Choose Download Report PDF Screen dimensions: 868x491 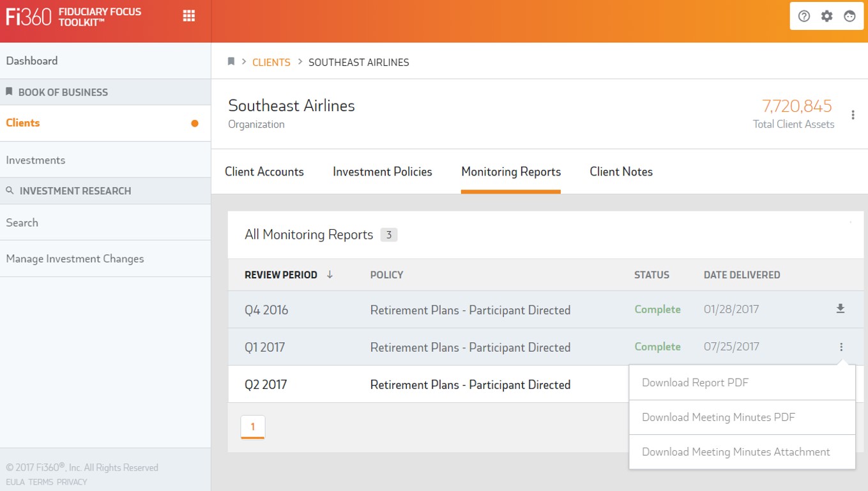tap(742, 382)
